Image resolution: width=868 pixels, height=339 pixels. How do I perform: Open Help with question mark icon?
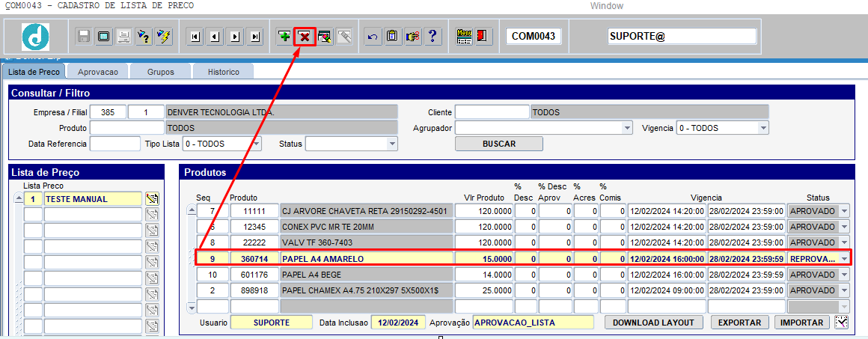[432, 37]
